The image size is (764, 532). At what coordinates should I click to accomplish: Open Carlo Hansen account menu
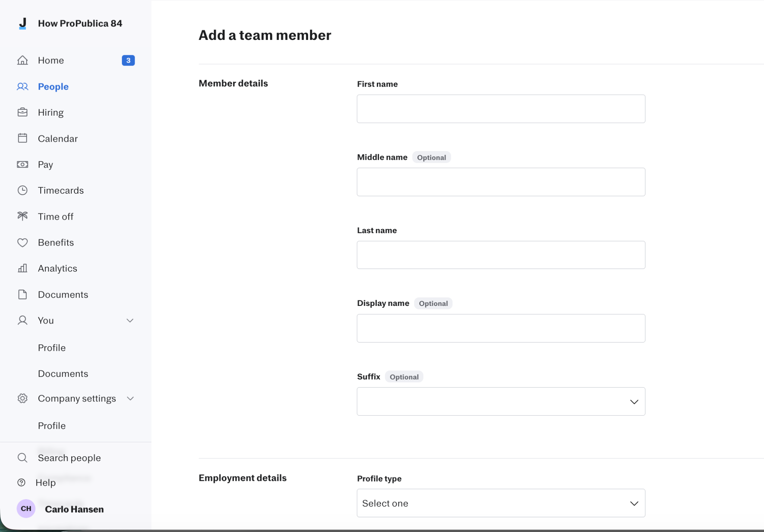74,509
